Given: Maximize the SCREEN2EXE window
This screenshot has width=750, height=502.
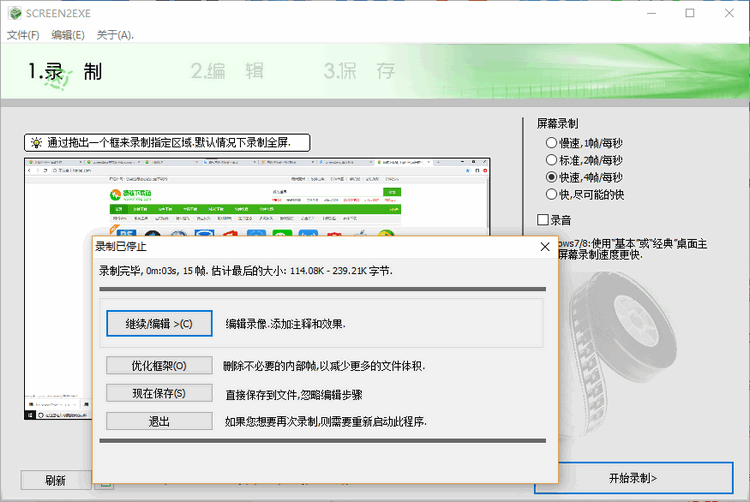Looking at the screenshot, I should (x=690, y=13).
